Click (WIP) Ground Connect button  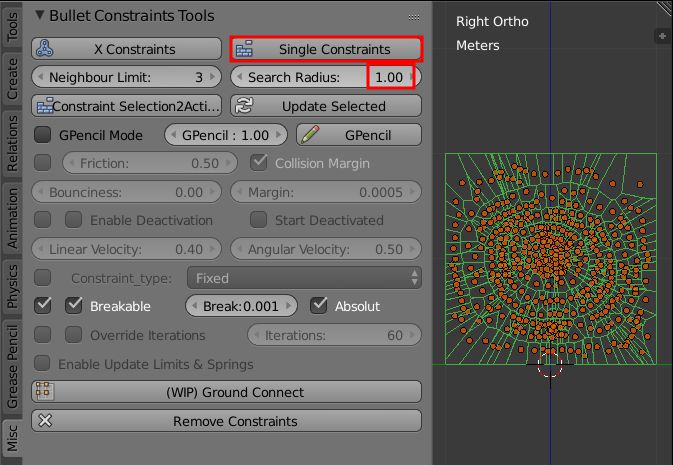(x=226, y=392)
